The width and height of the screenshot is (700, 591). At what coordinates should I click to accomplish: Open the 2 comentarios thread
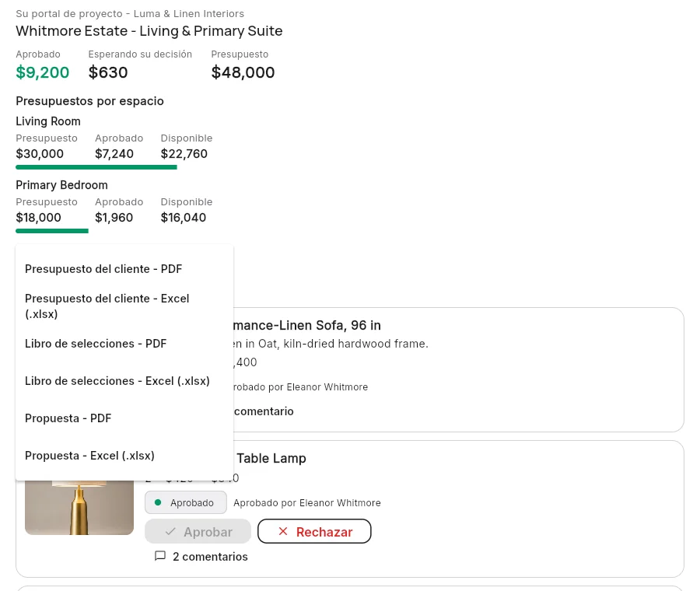click(210, 557)
